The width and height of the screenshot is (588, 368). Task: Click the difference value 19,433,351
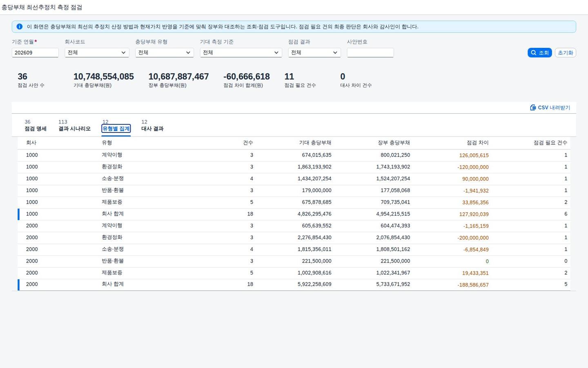(475, 273)
